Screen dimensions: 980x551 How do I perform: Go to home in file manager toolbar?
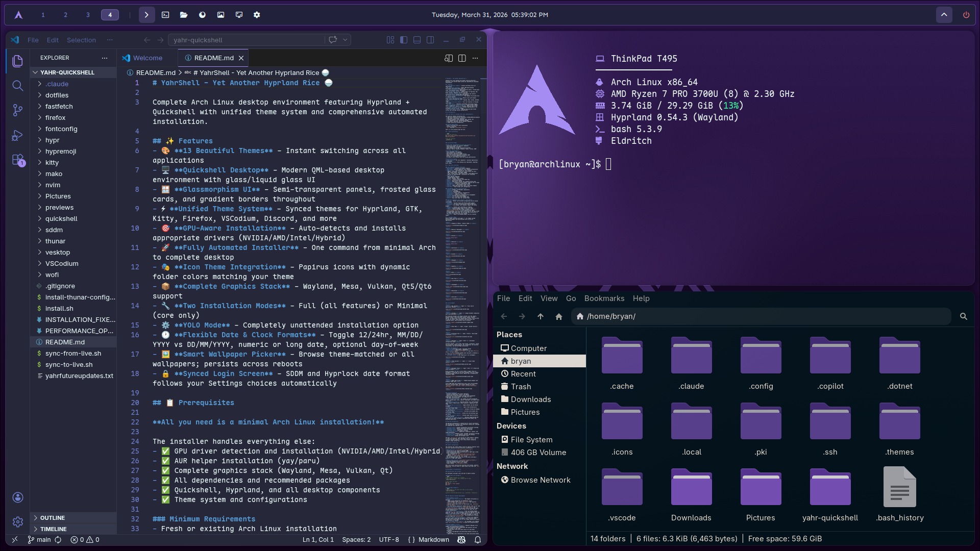point(559,316)
